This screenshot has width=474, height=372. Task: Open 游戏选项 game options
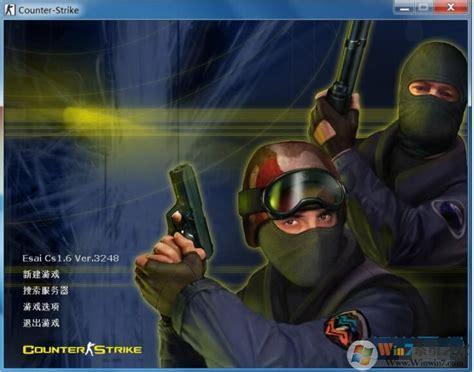pos(41,306)
